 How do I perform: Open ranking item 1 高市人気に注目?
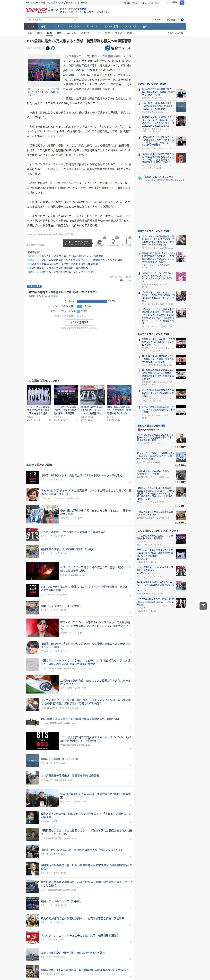pos(158,92)
